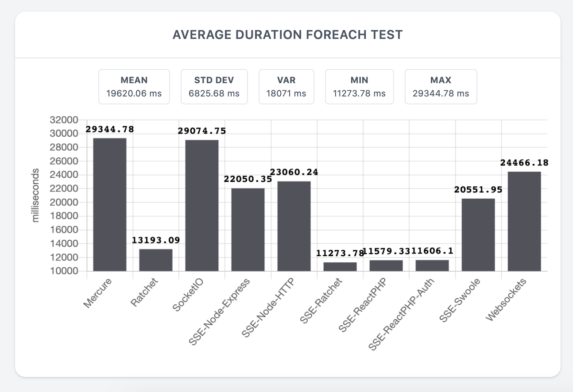Click the Mercure bar in the chart
The image size is (573, 392).
coord(109,204)
